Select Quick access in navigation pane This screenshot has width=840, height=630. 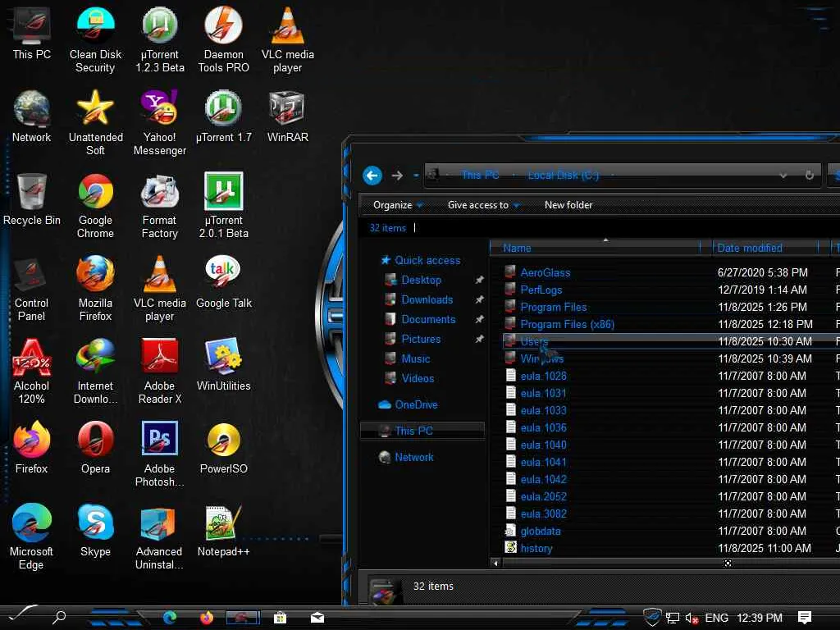[421, 260]
